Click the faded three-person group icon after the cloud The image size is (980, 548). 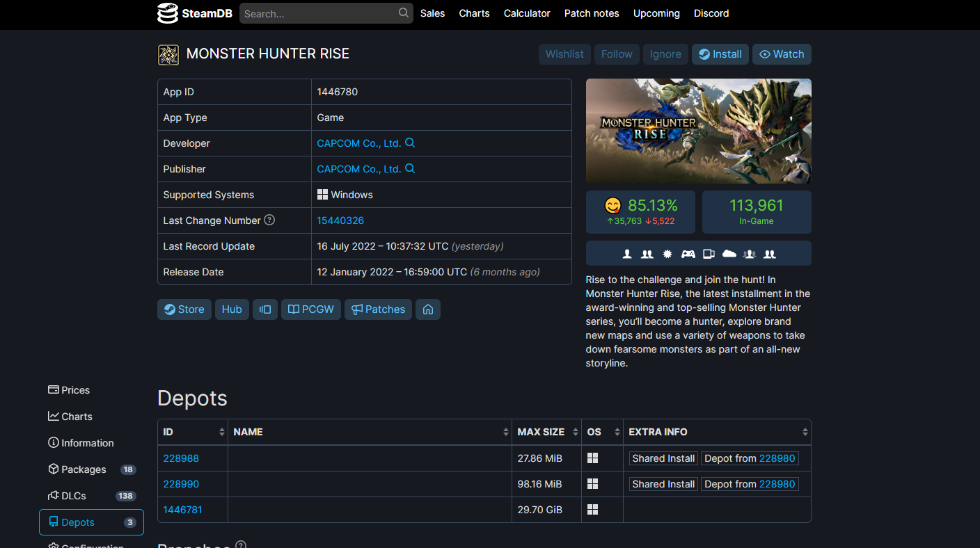pos(750,254)
